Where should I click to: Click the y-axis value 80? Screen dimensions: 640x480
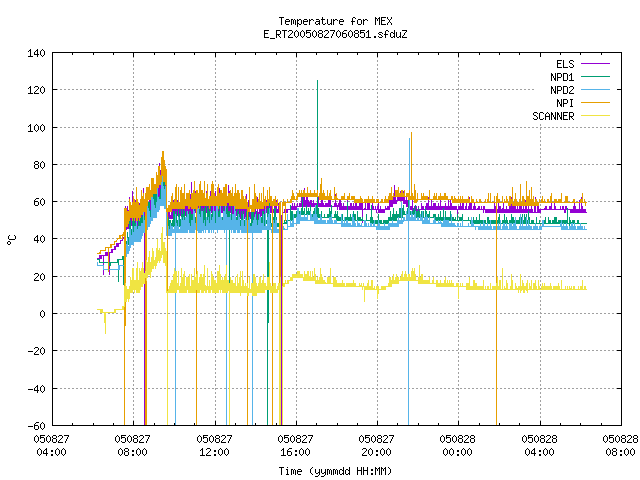point(39,165)
